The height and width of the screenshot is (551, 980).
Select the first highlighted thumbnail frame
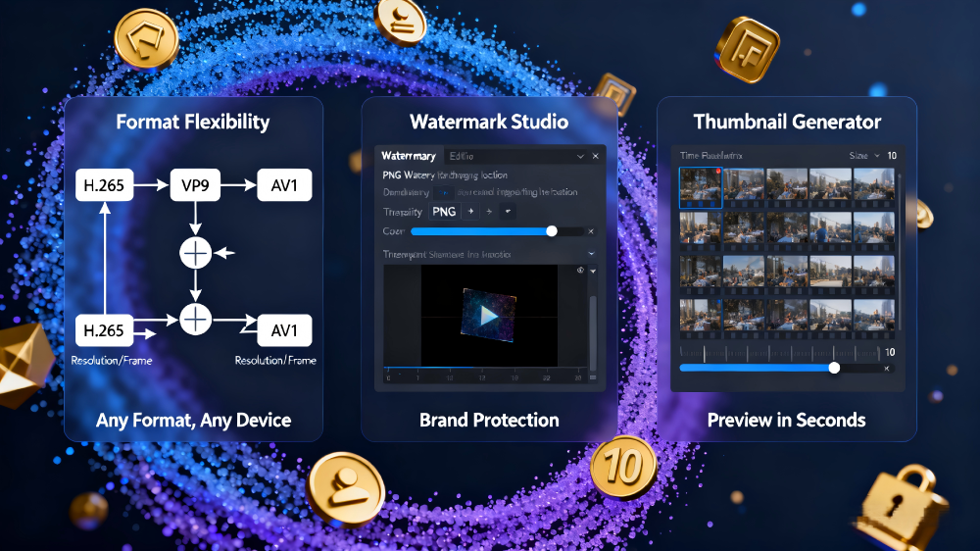click(701, 186)
